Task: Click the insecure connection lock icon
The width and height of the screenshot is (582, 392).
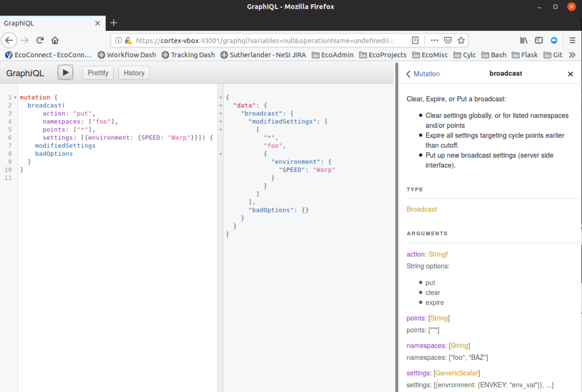Action: [x=128, y=40]
